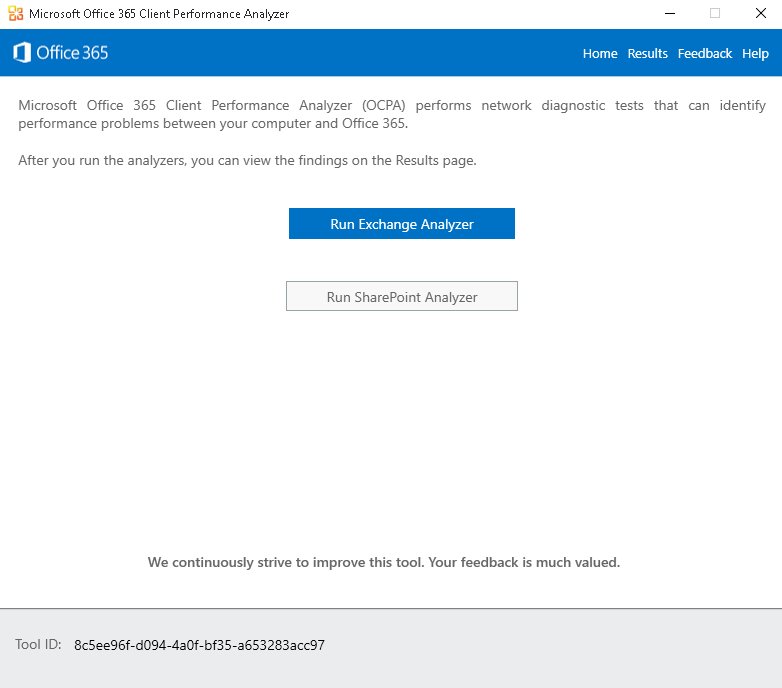The image size is (782, 688).
Task: Go to the Results page
Action: pyautogui.click(x=647, y=53)
